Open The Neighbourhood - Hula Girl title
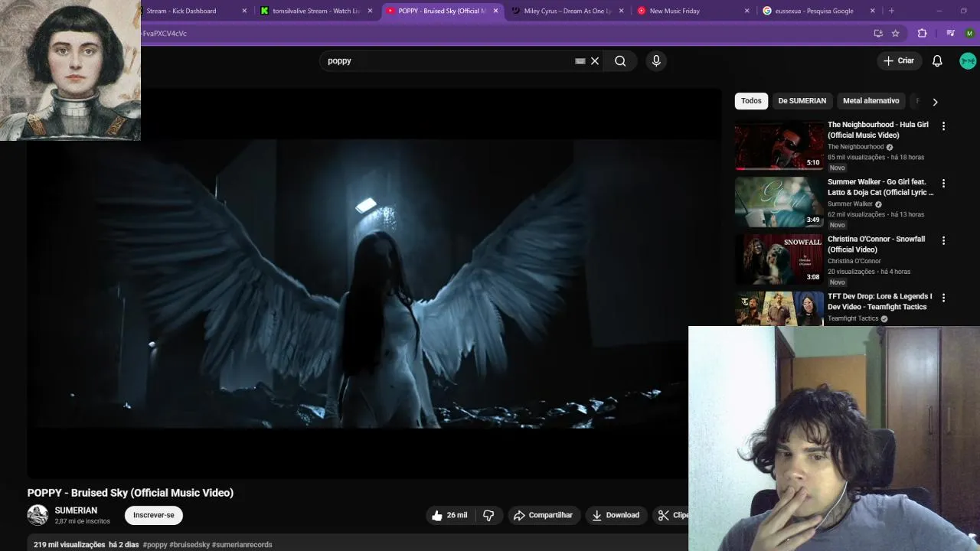 [878, 130]
